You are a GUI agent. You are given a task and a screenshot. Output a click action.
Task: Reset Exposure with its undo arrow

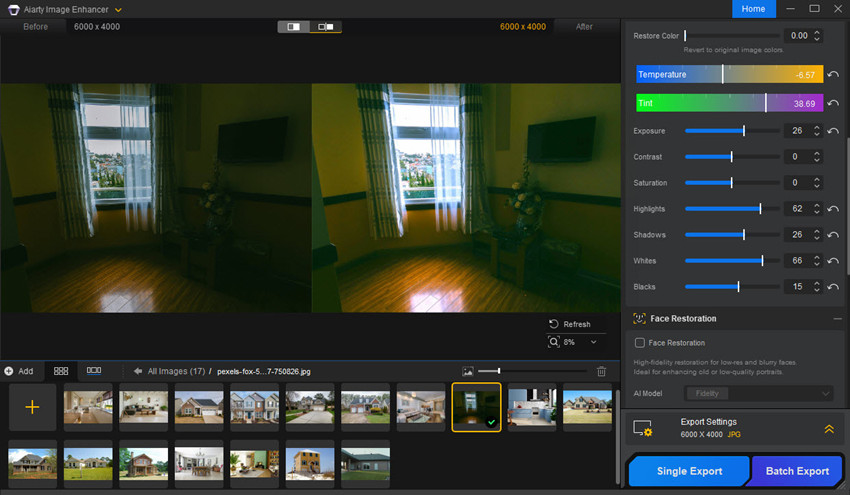coord(833,131)
